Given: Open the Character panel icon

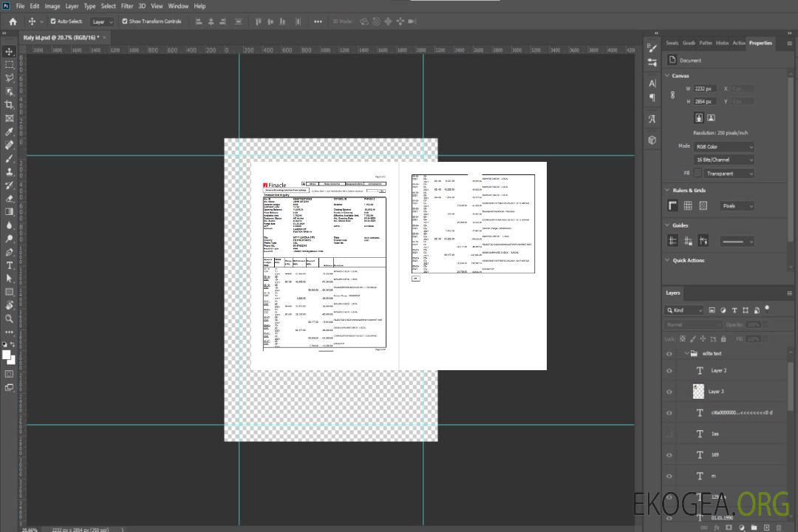Looking at the screenshot, I should [652, 83].
